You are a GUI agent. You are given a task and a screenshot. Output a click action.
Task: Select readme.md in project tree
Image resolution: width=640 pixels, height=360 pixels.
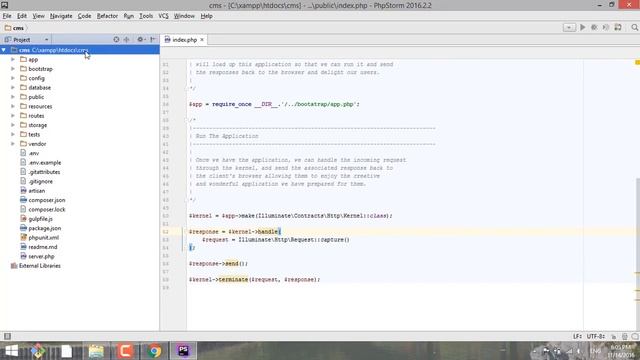point(42,247)
